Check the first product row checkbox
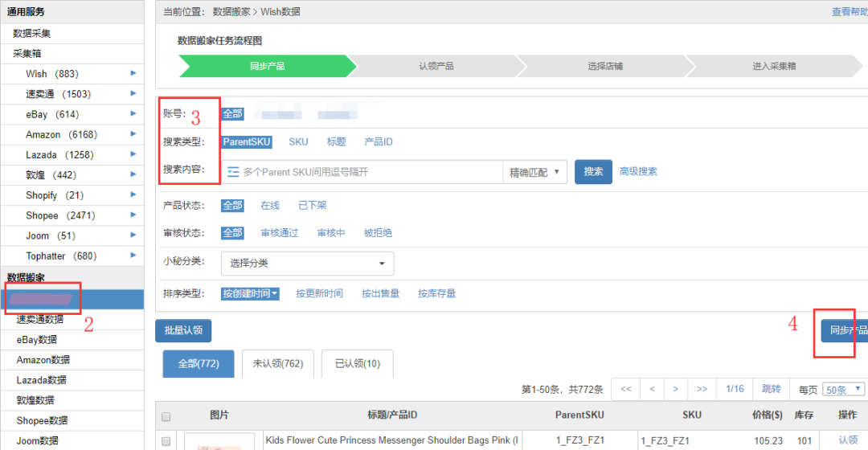Screen dimensions: 868x450 (x=166, y=441)
